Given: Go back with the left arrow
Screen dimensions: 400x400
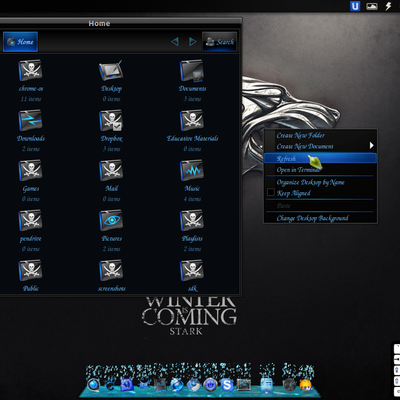Looking at the screenshot, I should [x=175, y=41].
